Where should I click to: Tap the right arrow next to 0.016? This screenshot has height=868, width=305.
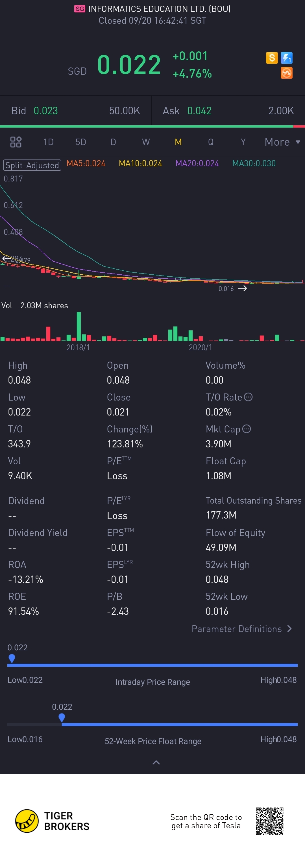tap(242, 288)
